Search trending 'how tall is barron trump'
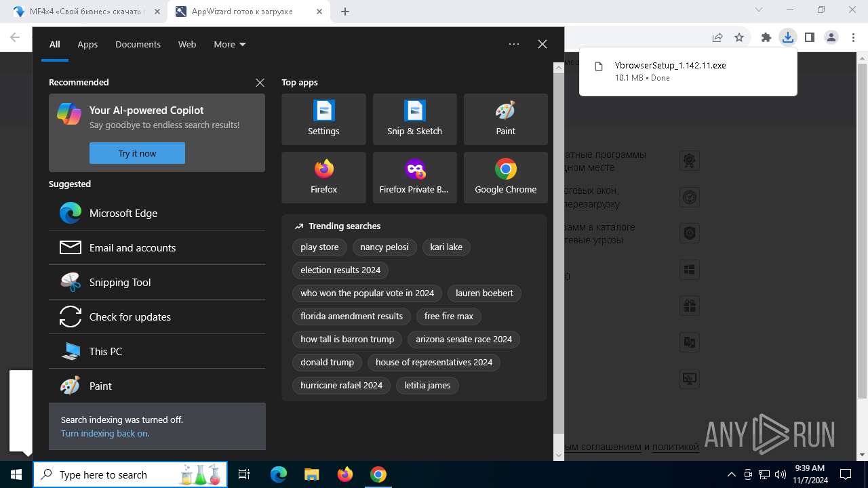 click(347, 339)
